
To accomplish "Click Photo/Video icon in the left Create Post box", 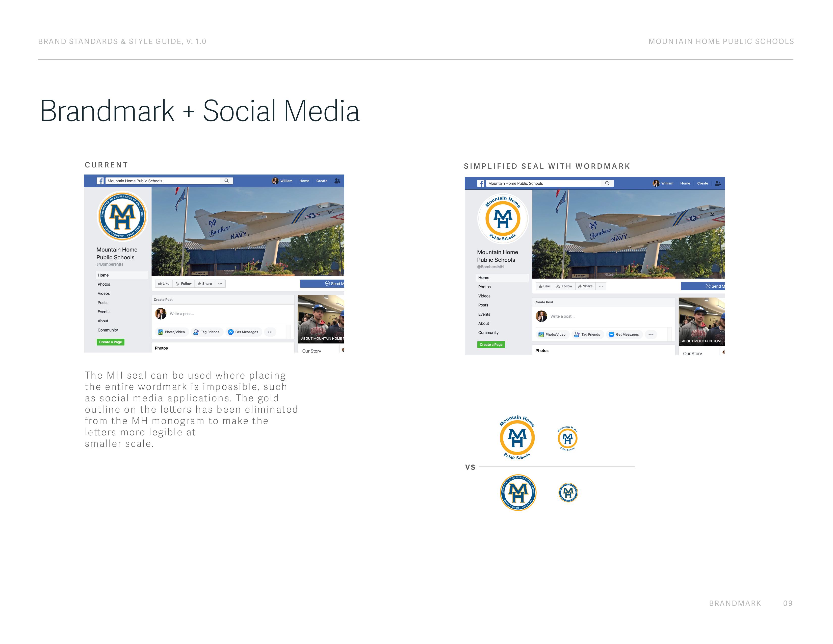I will click(x=161, y=332).
